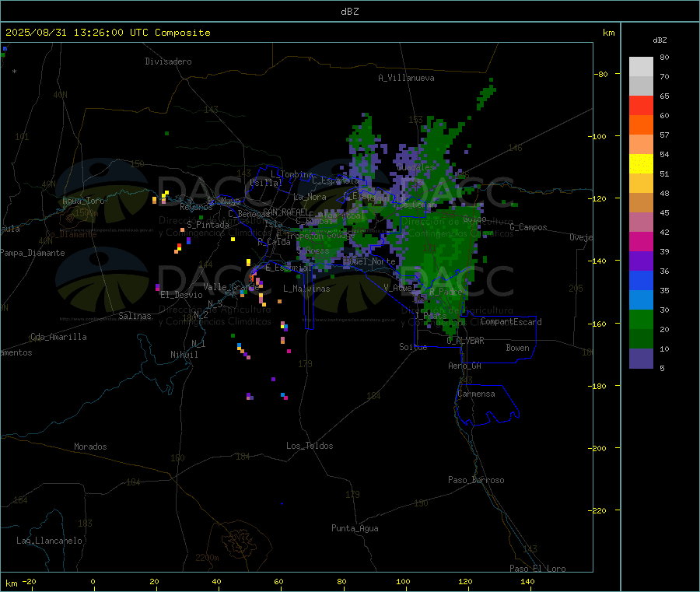The width and height of the screenshot is (700, 592).
Task: Click the Los_Toldos place label
Action: pyautogui.click(x=310, y=446)
